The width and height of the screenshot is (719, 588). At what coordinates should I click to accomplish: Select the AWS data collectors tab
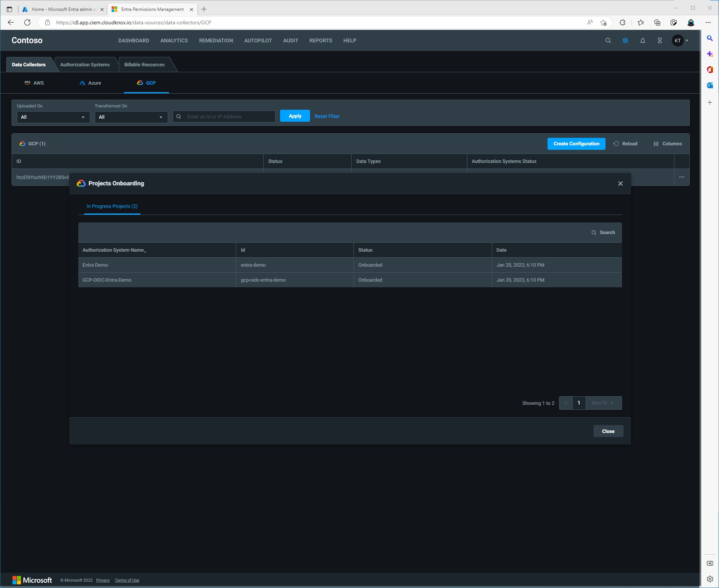tap(34, 83)
